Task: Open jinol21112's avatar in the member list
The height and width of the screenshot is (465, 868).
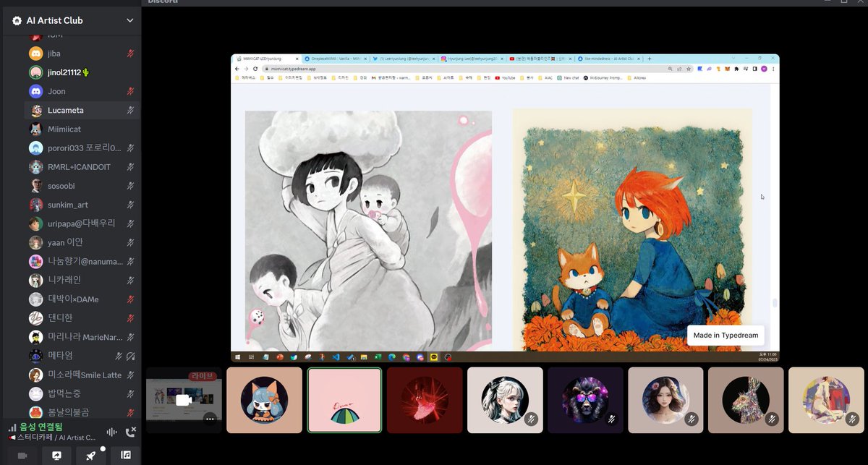Action: [35, 72]
